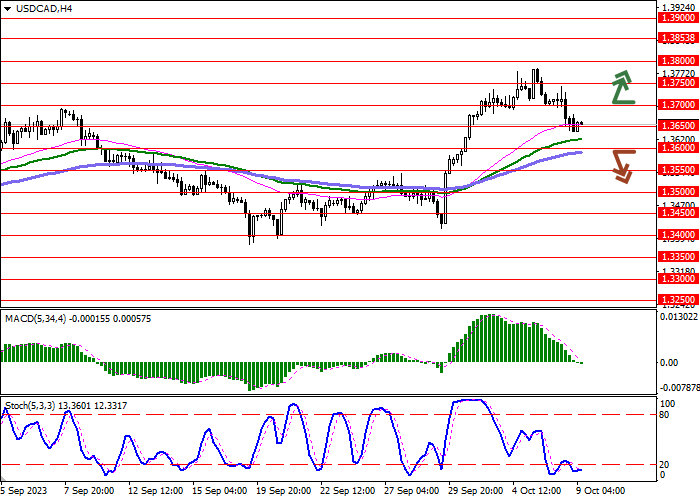Click the 1.3650 current price label
This screenshot has height=500, width=700.
[678, 126]
